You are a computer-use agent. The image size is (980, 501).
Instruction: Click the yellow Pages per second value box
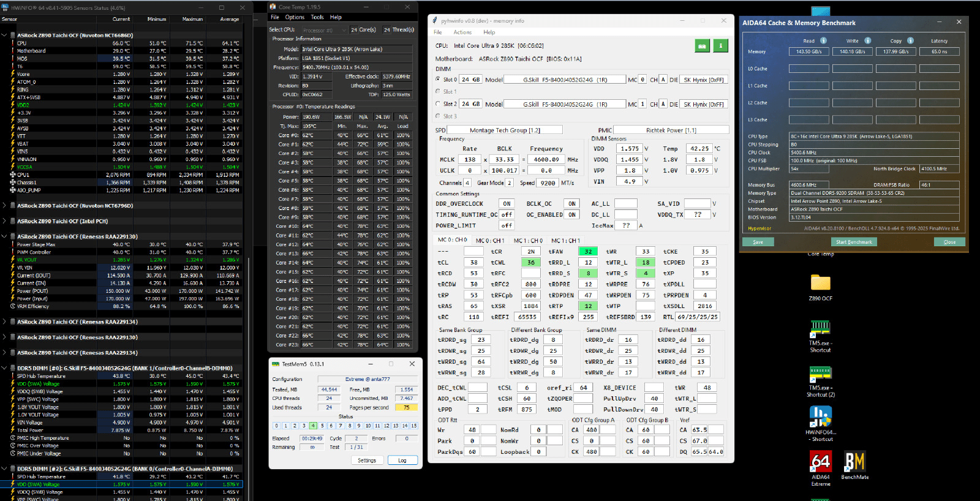405,407
